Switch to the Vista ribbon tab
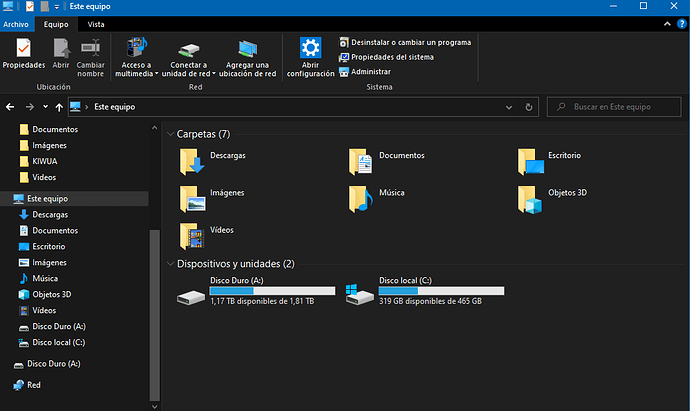The width and height of the screenshot is (690, 411). coord(97,22)
